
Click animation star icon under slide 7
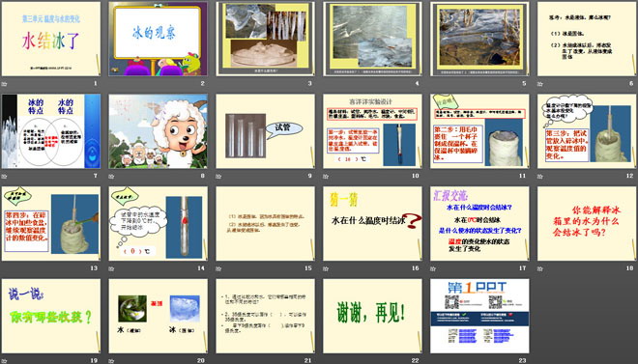click(x=4, y=177)
